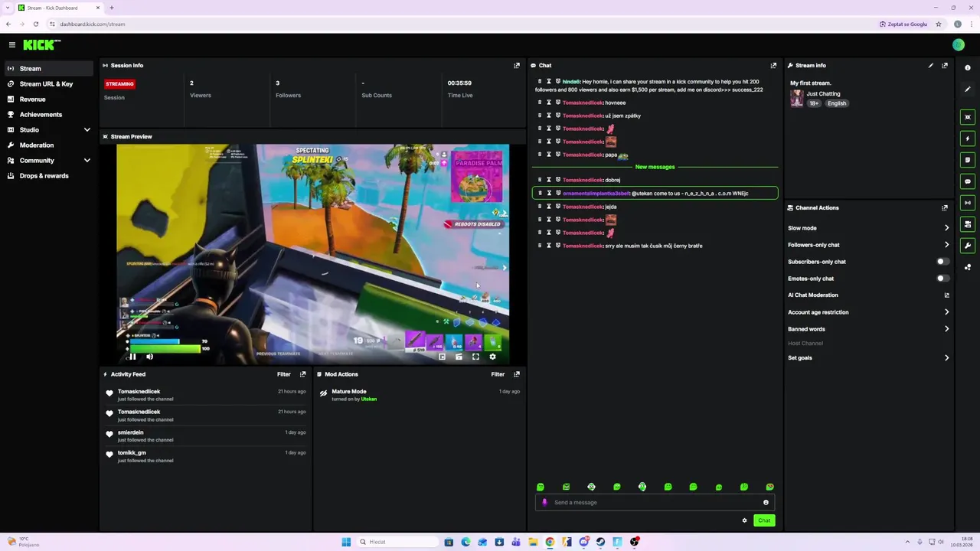Open the emoji picker in message box

pos(766,503)
